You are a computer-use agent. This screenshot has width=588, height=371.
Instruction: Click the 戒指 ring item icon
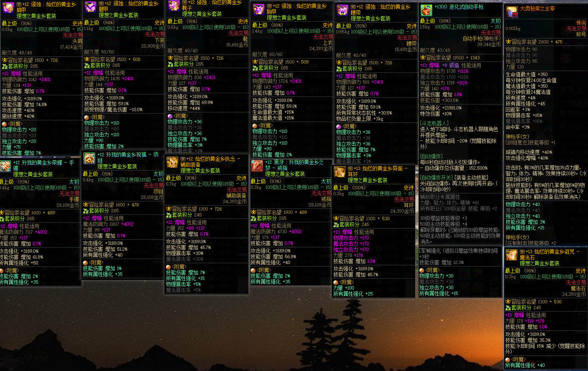[257, 166]
